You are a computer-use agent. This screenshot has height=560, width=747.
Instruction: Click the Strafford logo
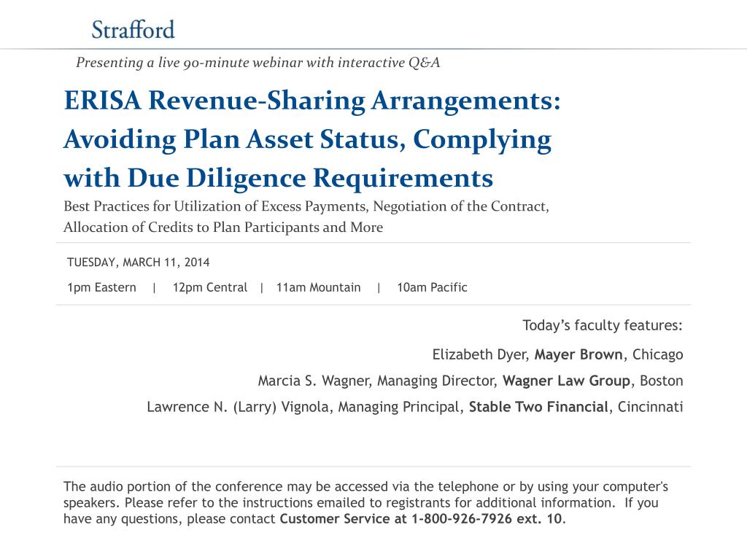(x=133, y=29)
